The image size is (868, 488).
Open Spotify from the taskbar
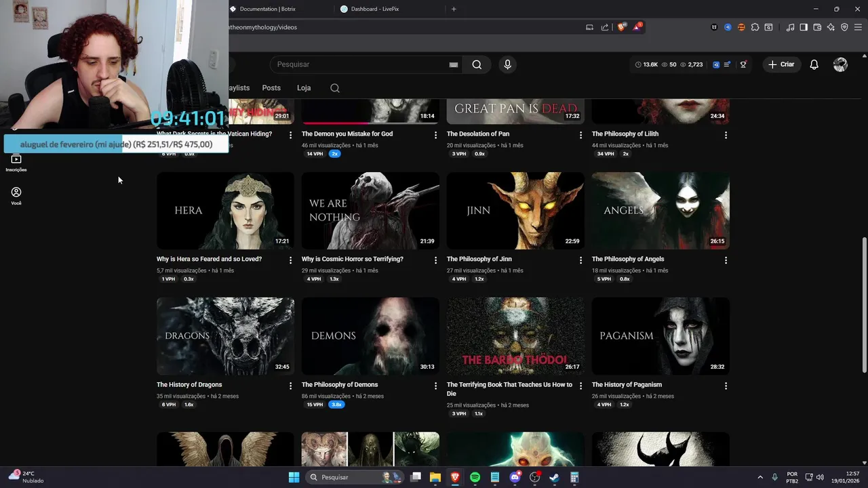point(475,477)
